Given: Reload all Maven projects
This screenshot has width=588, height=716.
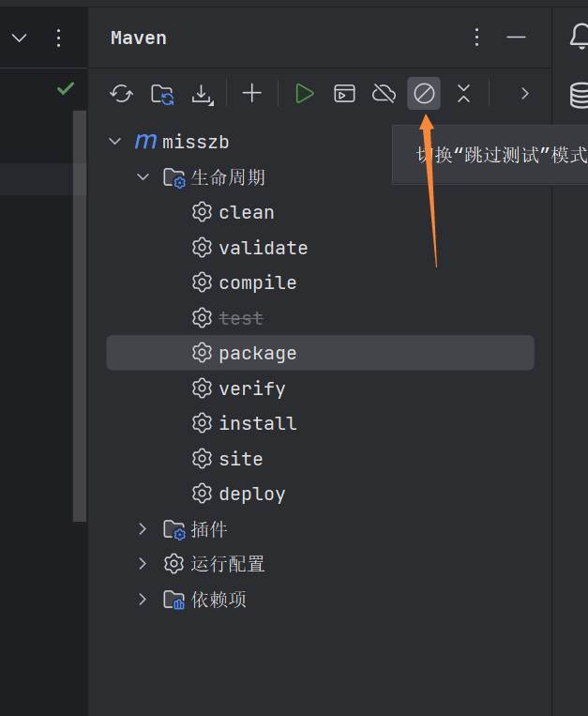Looking at the screenshot, I should click(121, 94).
